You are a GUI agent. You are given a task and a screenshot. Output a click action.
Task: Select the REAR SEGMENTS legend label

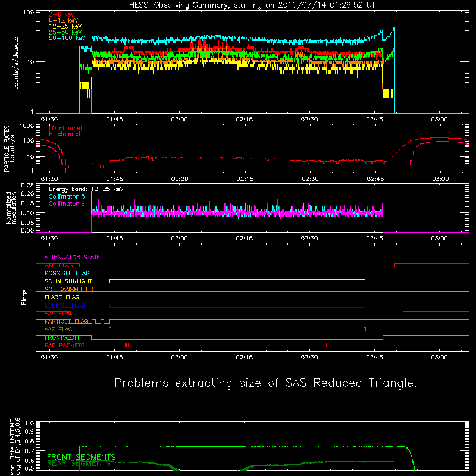(79, 464)
